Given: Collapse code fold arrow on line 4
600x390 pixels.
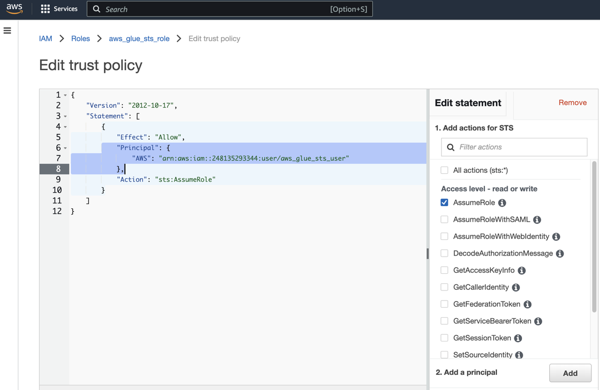Looking at the screenshot, I should coord(65,127).
